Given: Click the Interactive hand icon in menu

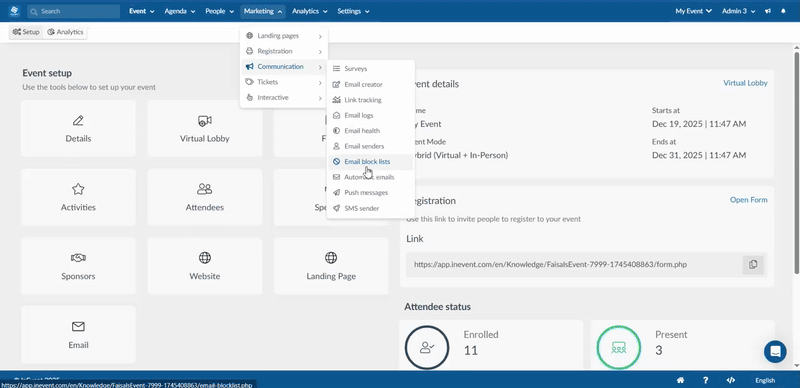Looking at the screenshot, I should pos(249,98).
